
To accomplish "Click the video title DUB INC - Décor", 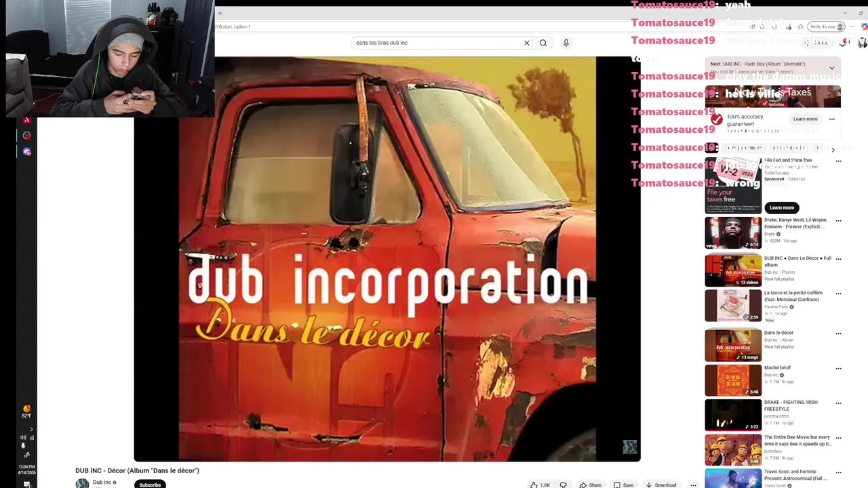I will [x=137, y=470].
